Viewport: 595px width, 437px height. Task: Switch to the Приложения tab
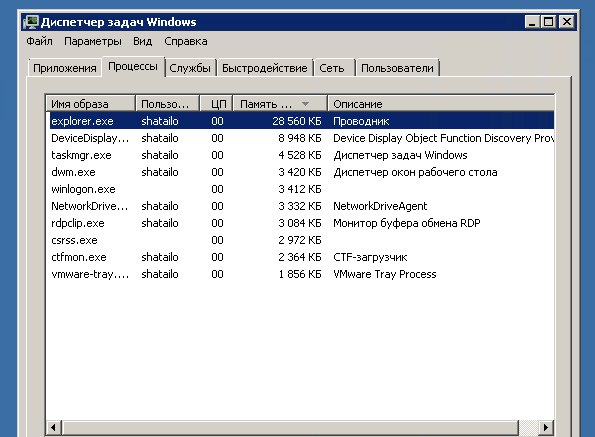pyautogui.click(x=65, y=68)
